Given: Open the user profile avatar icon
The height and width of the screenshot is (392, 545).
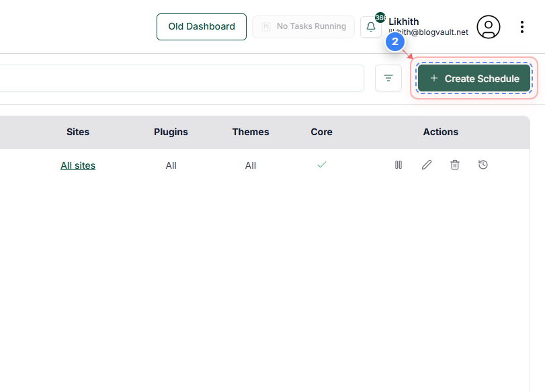Looking at the screenshot, I should [x=489, y=26].
